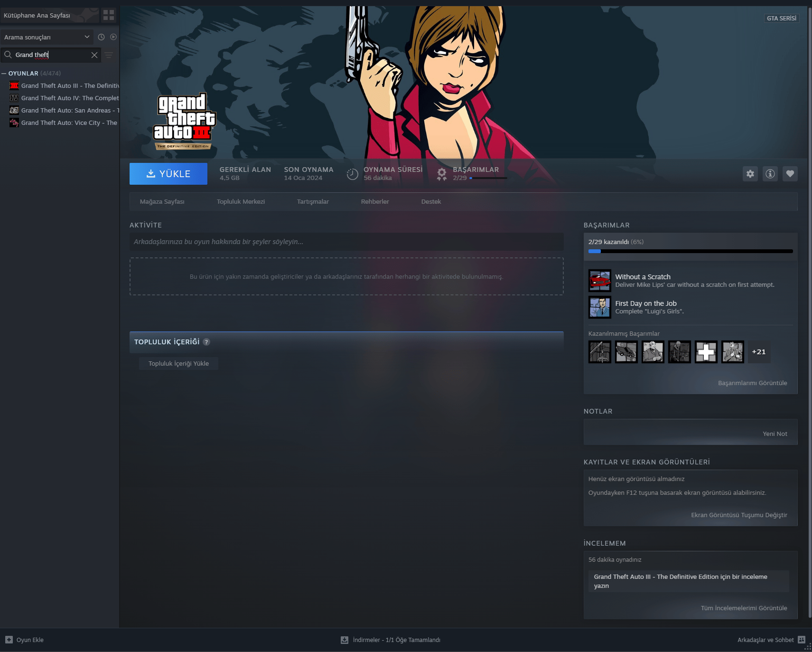
Task: Open the library grid view icon
Action: tap(109, 15)
